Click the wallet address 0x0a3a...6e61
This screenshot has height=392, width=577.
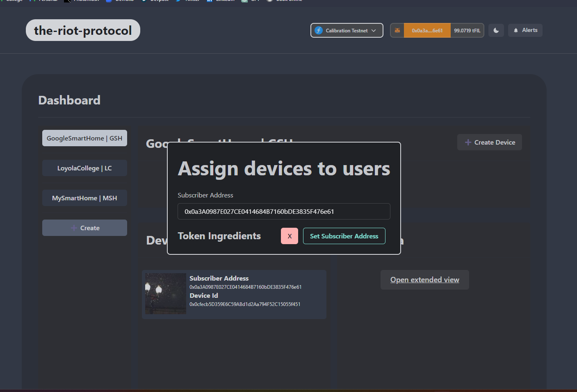[x=426, y=30]
